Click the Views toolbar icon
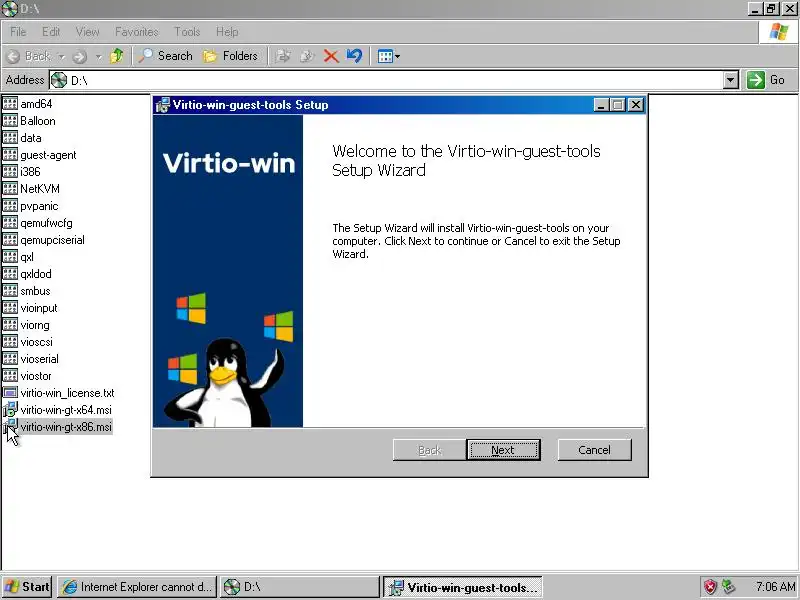Image resolution: width=800 pixels, height=600 pixels. [x=385, y=56]
